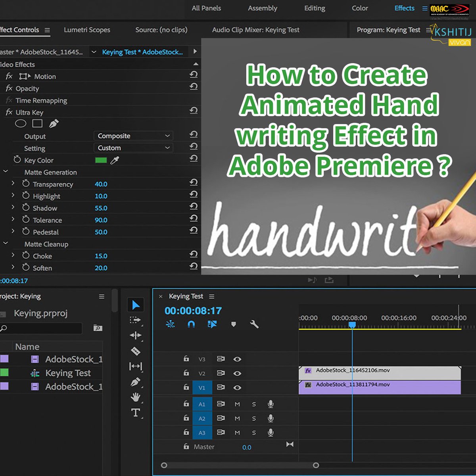Viewport: 476px width, 476px height.
Task: Toggle Snap in timeline
Action: tap(191, 324)
